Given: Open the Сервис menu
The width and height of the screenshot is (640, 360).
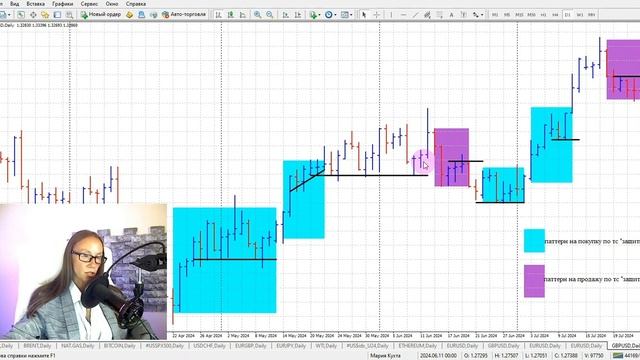Looking at the screenshot, I should pyautogui.click(x=89, y=4).
